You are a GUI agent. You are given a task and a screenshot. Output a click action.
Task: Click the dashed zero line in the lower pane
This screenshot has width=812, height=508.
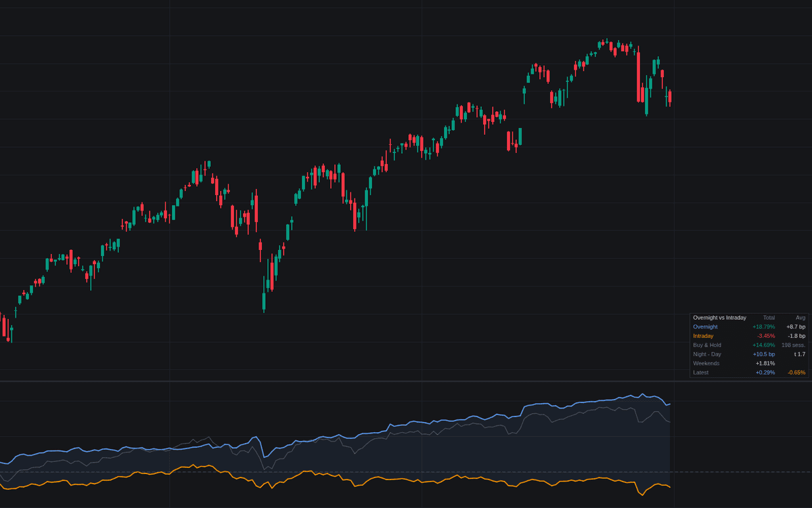click(406, 472)
